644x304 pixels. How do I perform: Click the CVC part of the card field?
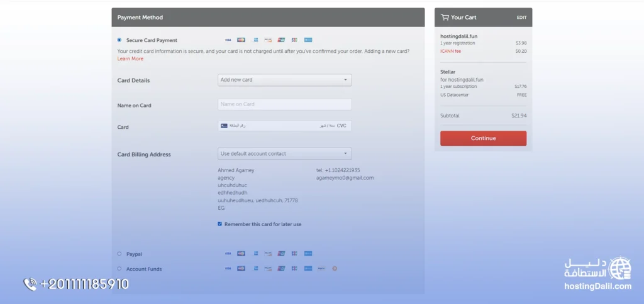point(341,126)
